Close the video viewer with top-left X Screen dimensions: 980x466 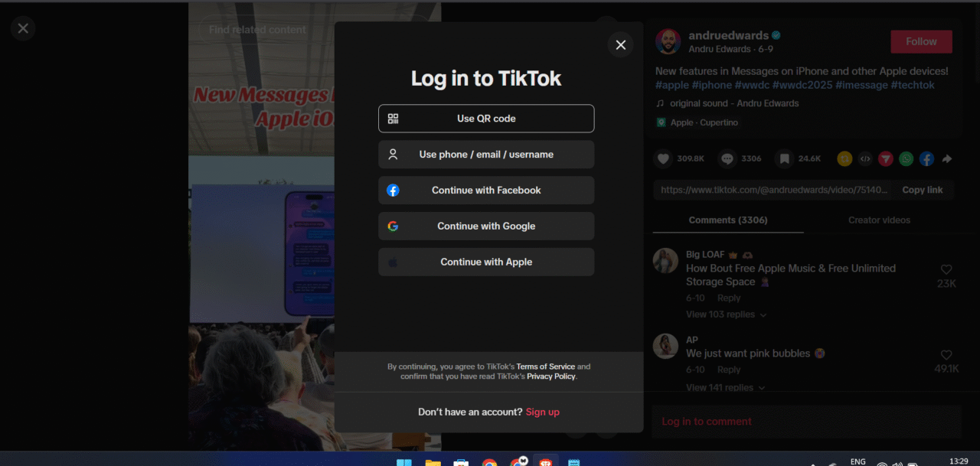(23, 28)
